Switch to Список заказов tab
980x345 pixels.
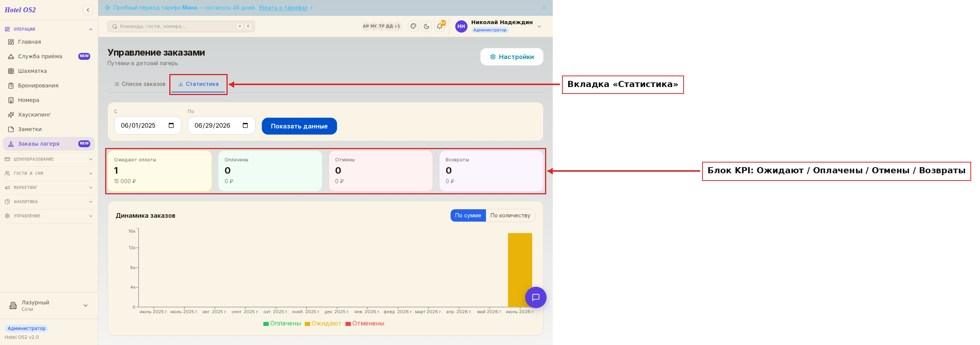140,84
